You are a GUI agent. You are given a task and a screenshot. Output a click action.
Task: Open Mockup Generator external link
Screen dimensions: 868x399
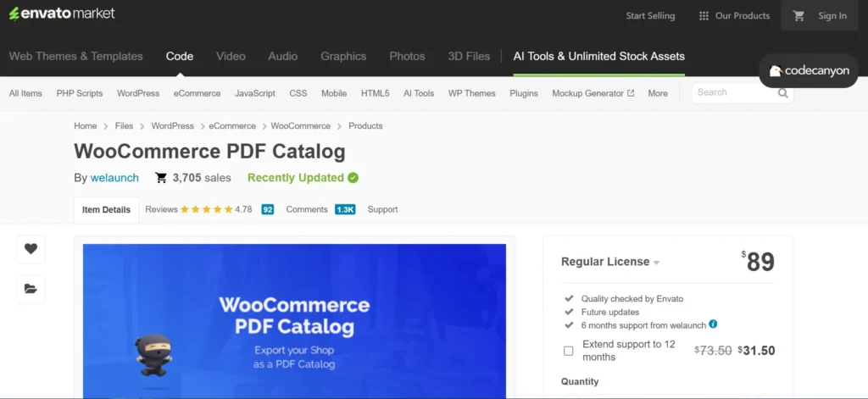(x=593, y=93)
